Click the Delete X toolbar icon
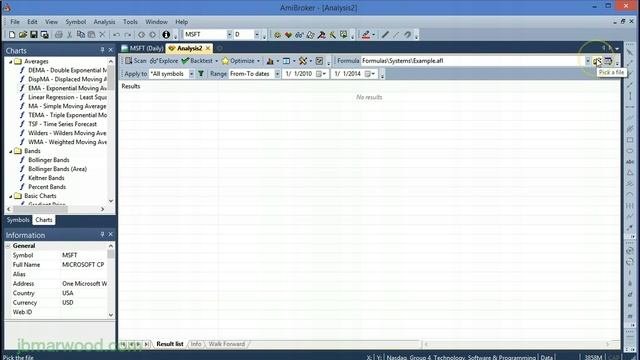The height and width of the screenshot is (360, 640). pyautogui.click(x=102, y=35)
